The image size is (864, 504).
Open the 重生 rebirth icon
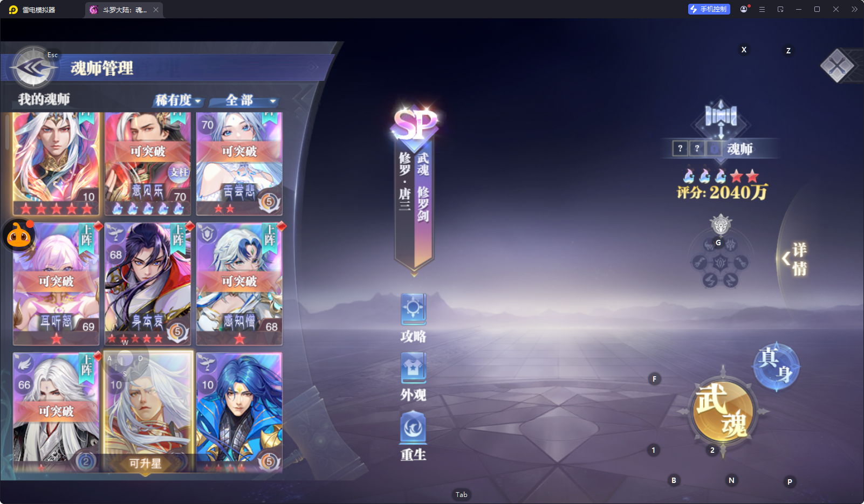(414, 437)
